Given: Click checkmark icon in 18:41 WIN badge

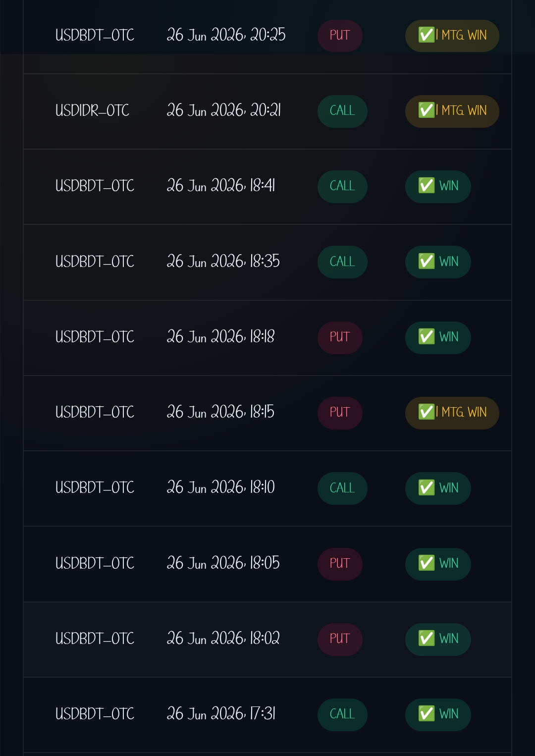Looking at the screenshot, I should pyautogui.click(x=427, y=186).
